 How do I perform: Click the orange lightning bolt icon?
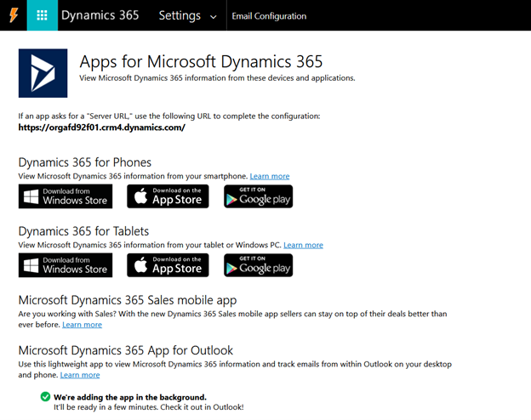(x=14, y=15)
